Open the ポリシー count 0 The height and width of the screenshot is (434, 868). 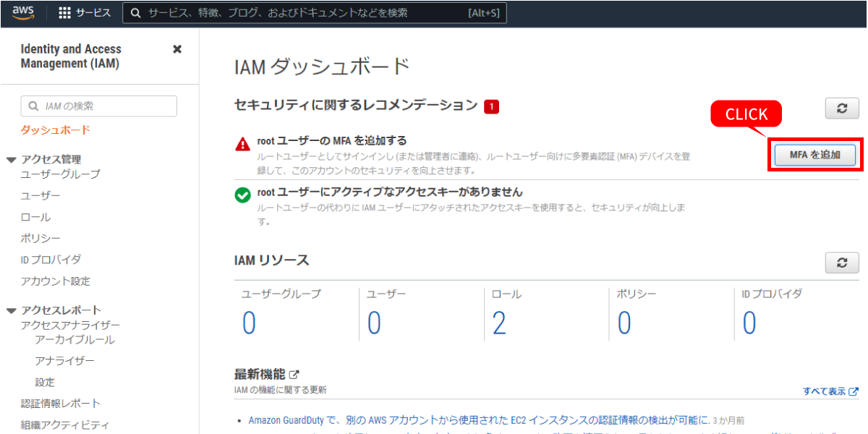coord(624,323)
